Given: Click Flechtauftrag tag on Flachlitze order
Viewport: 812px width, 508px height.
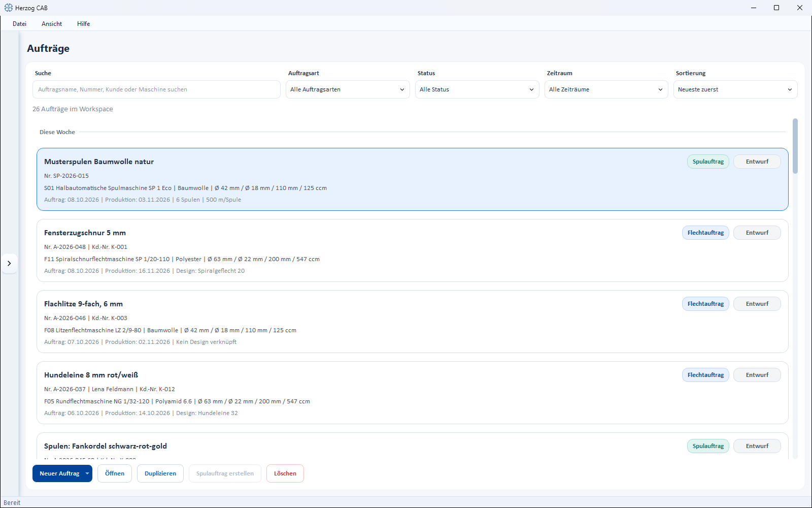Looking at the screenshot, I should (705, 304).
